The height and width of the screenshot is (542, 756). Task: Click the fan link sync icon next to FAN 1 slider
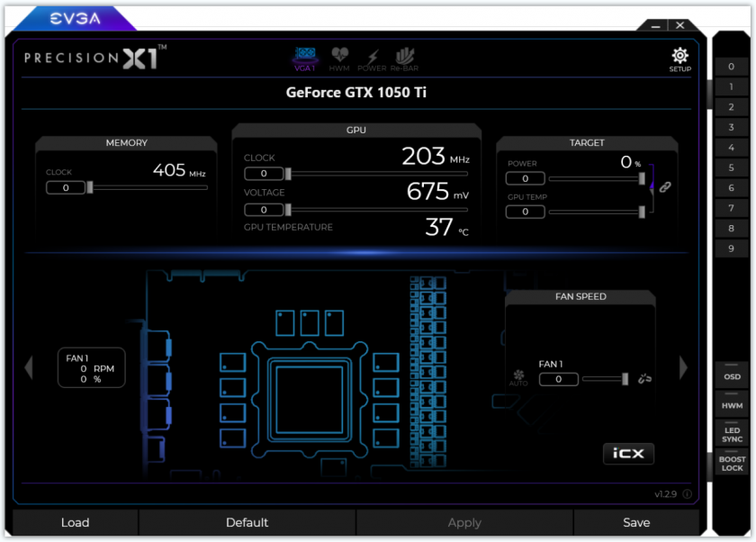pos(644,379)
